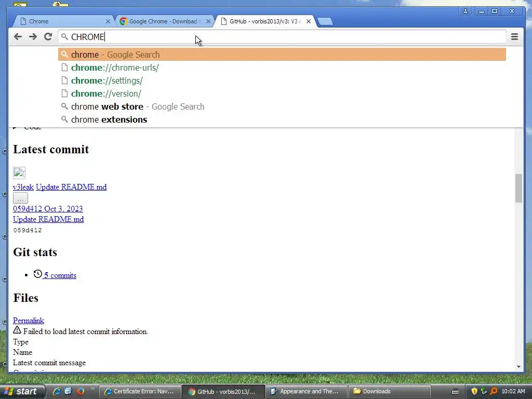532x399 pixels.
Task: Click the page's vertical scrollbar thumb
Action: click(518, 188)
